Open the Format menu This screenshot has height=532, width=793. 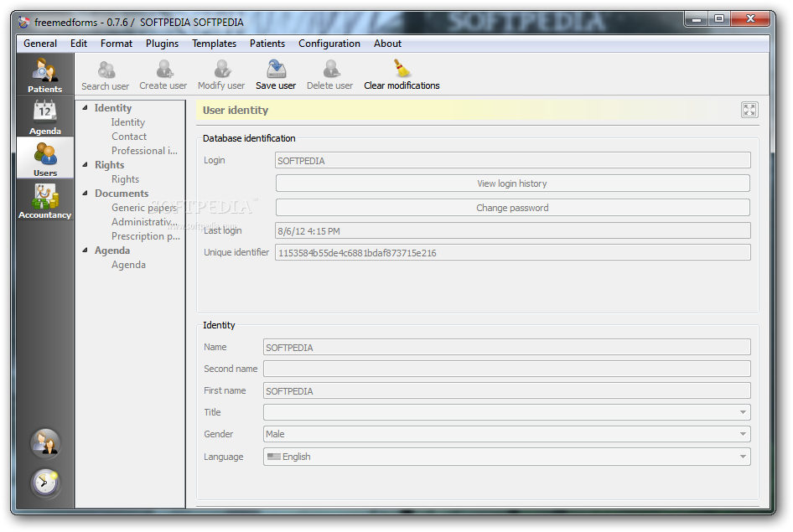(117, 44)
